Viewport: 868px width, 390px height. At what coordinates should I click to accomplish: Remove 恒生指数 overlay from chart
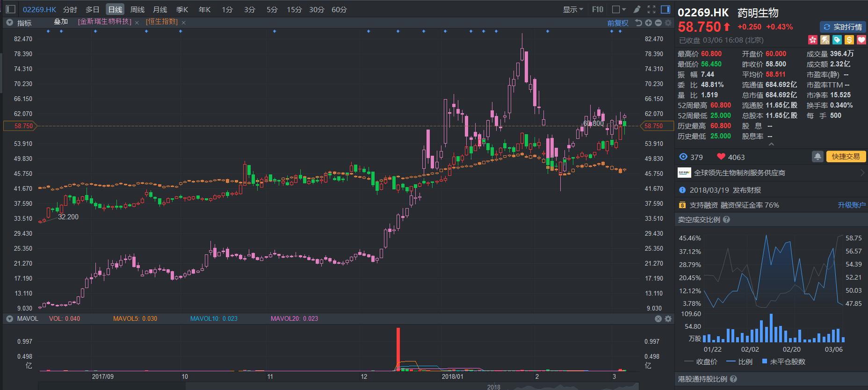[x=184, y=22]
